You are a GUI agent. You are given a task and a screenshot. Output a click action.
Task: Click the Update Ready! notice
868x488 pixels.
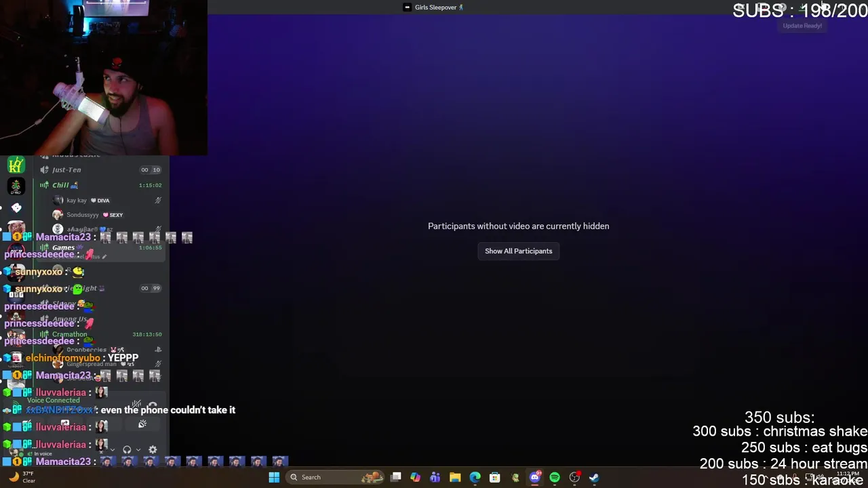point(802,26)
